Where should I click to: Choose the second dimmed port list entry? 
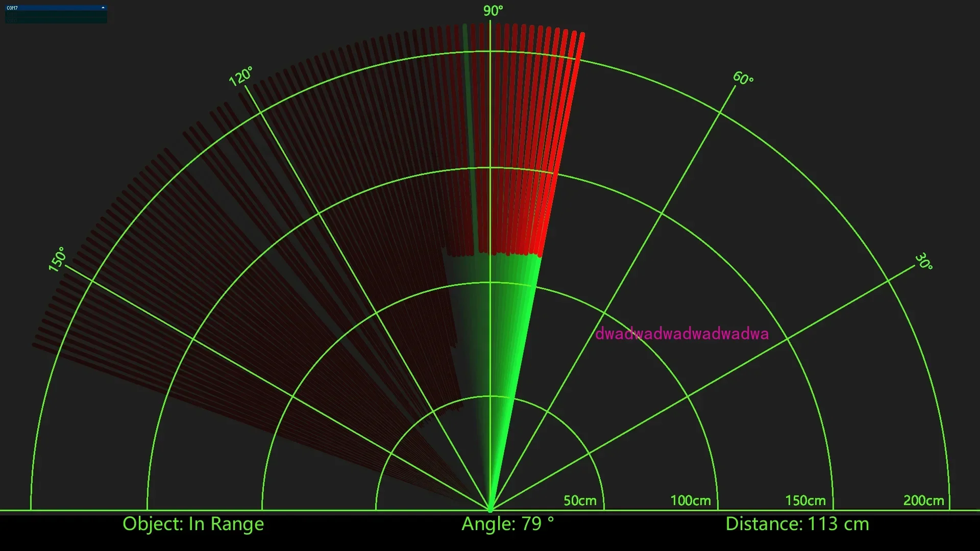pyautogui.click(x=51, y=20)
